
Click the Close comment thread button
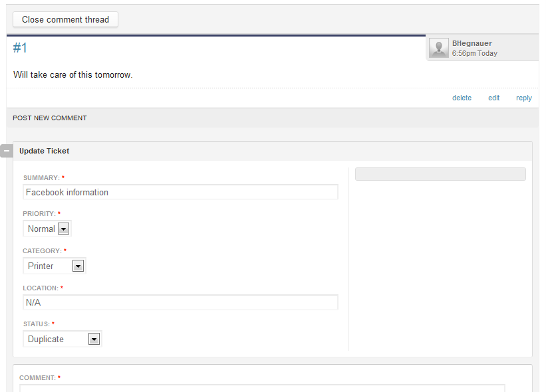click(x=65, y=19)
